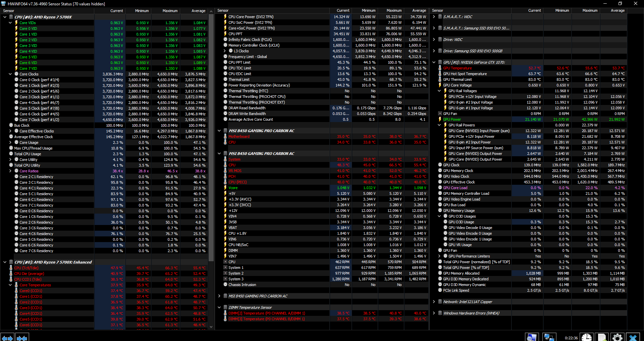
Task: Collapse the Core Clocks tree node
Action: pos(10,74)
